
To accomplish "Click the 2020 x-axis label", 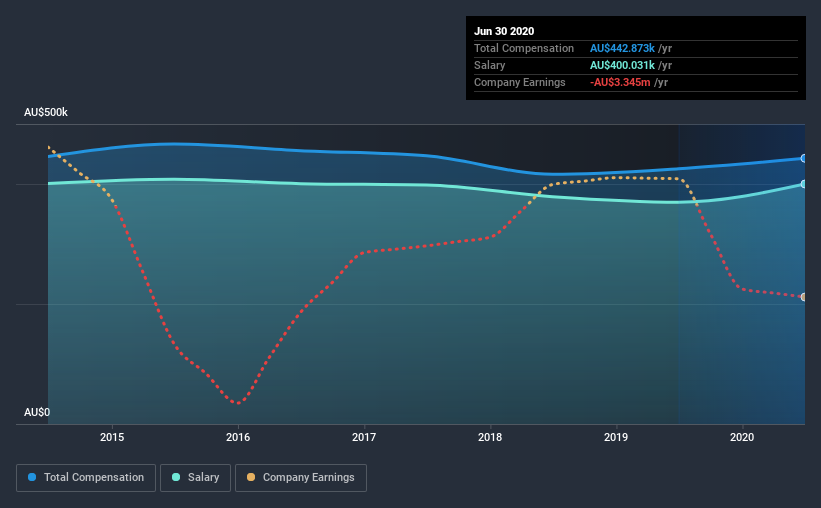I will click(x=742, y=437).
